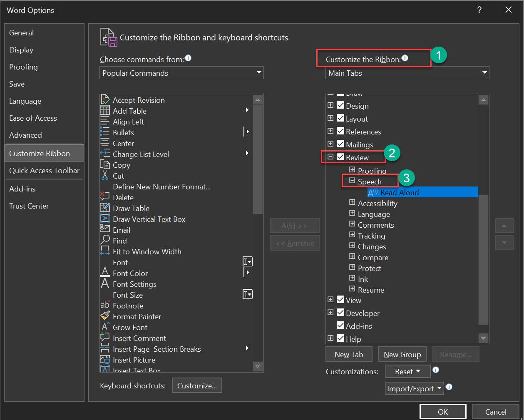This screenshot has height=420, width=524.
Task: Expand the Accessibility group
Action: pyautogui.click(x=352, y=202)
